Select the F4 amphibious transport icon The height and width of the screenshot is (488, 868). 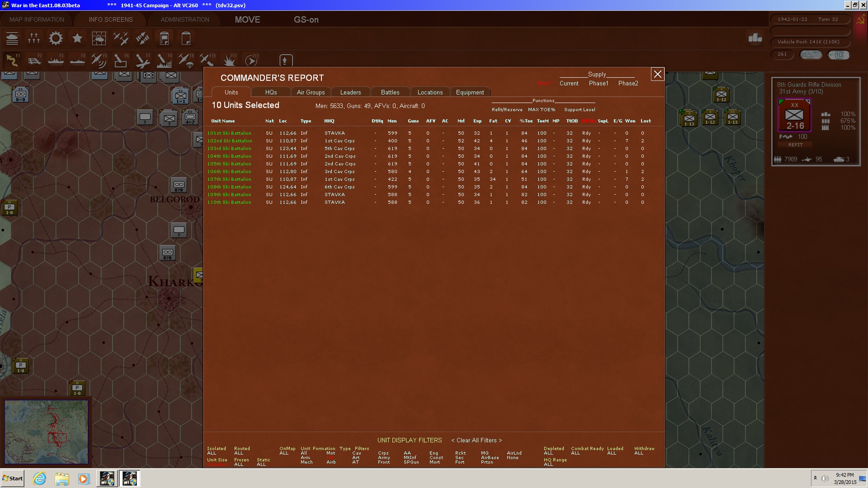coord(77,60)
